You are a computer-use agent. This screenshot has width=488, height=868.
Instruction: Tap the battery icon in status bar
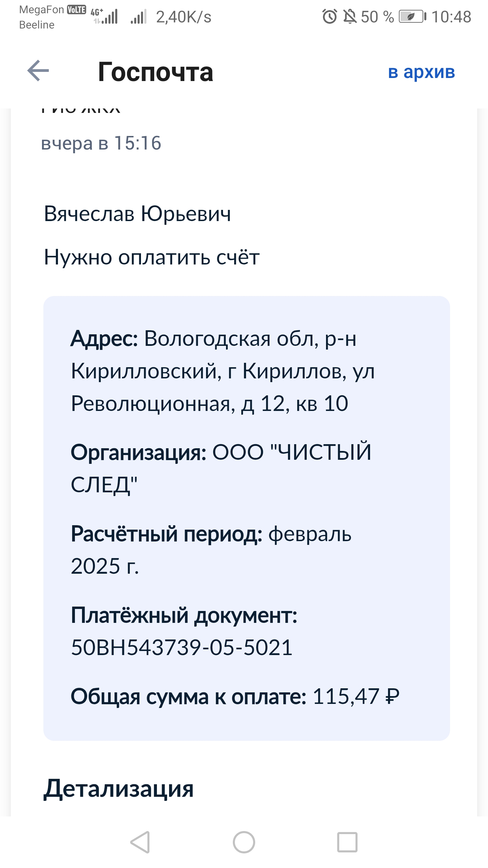[x=412, y=17]
